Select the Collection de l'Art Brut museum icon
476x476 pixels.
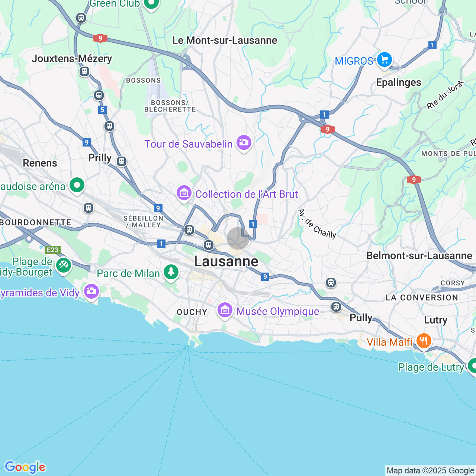(184, 193)
